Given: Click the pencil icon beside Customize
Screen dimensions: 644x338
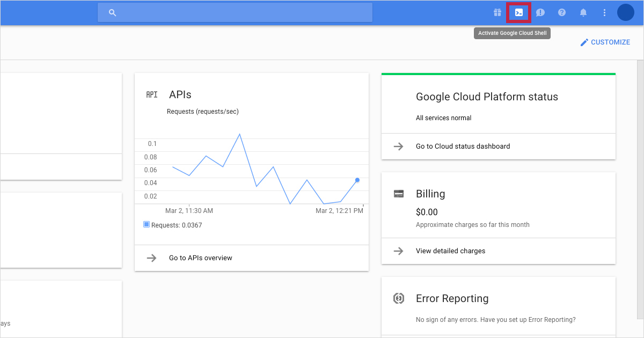Looking at the screenshot, I should point(584,42).
